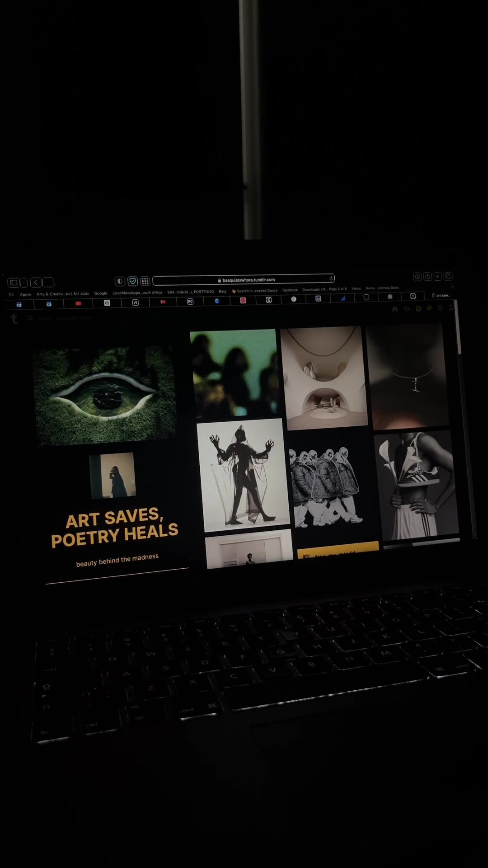This screenshot has width=488, height=868.
Task: Switch to the white C badge tab
Action: [269, 300]
